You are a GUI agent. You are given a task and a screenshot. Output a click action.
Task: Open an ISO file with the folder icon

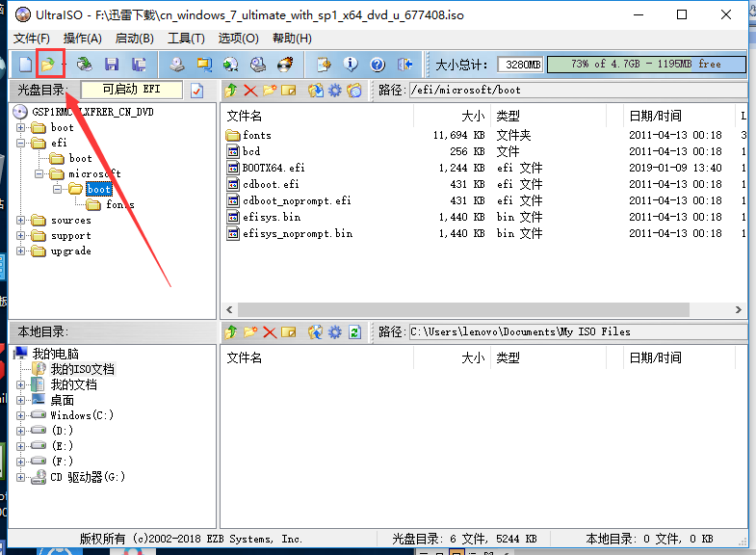[x=47, y=65]
